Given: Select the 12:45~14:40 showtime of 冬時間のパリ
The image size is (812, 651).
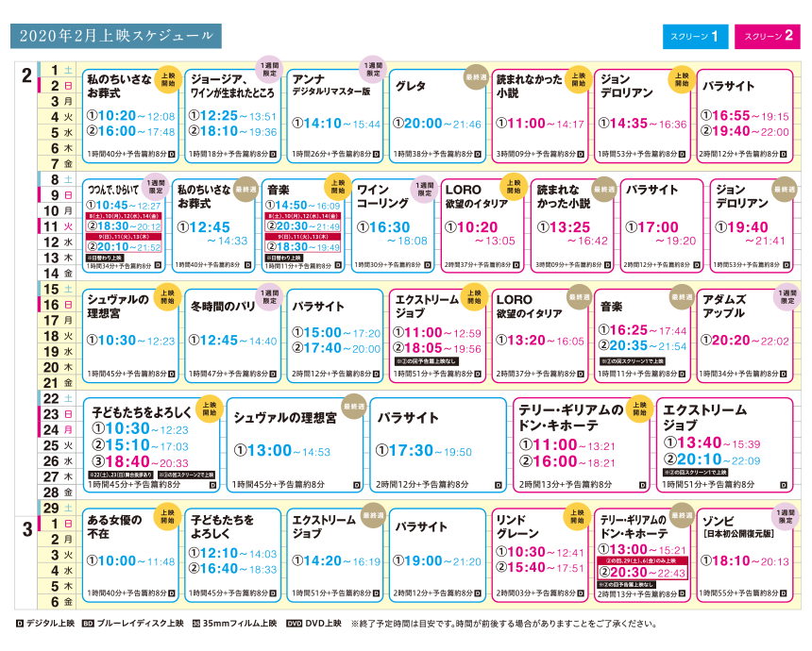Looking at the screenshot, I should pyautogui.click(x=233, y=341).
